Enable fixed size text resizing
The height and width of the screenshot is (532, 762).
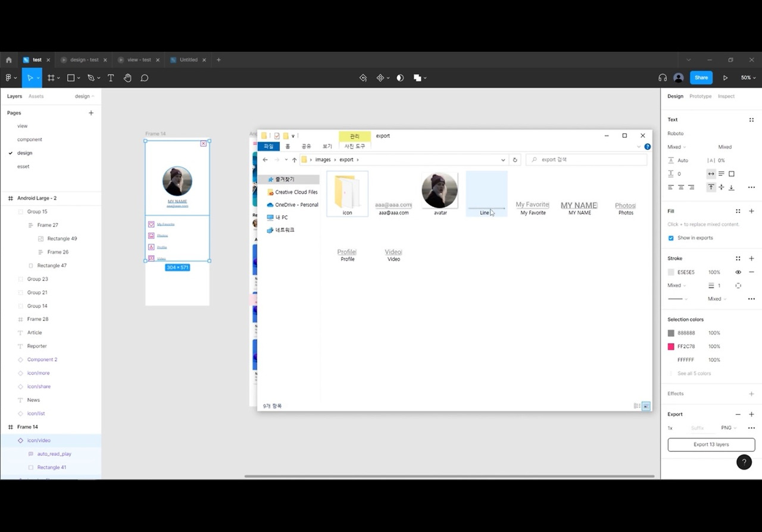(x=732, y=174)
